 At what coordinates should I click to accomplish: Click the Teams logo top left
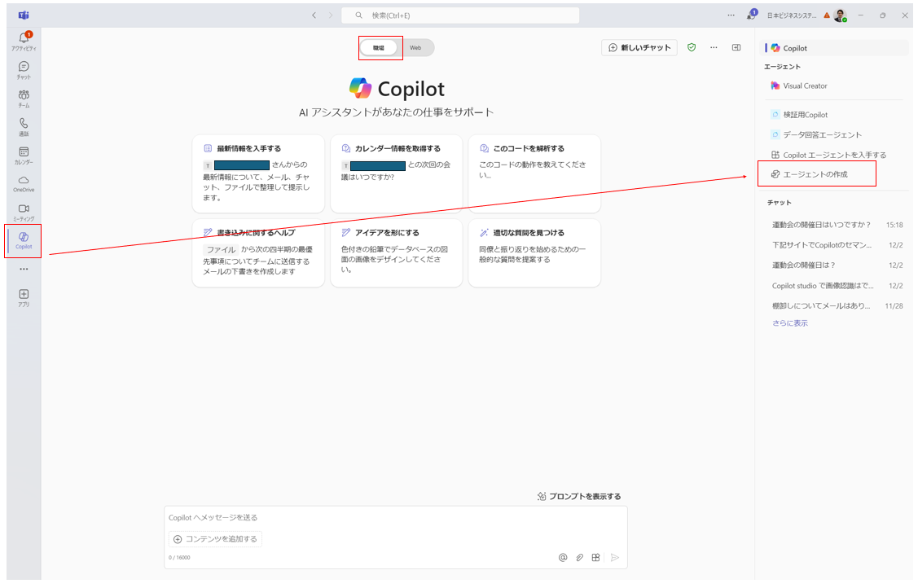24,15
